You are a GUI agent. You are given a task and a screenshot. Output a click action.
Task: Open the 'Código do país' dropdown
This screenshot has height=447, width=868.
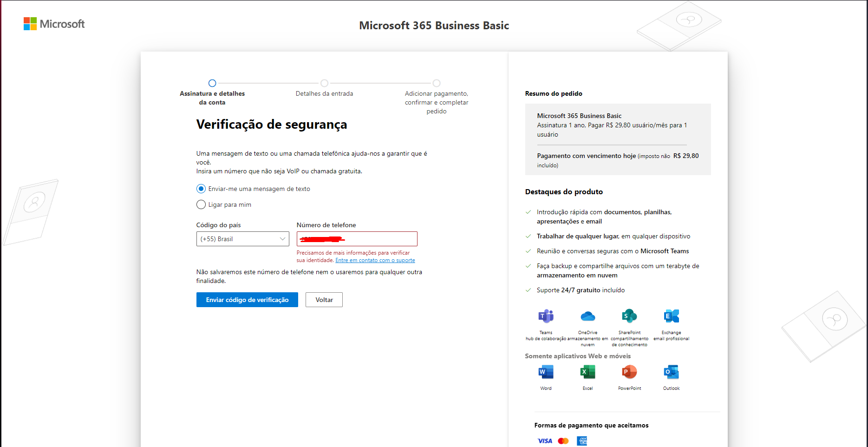(x=242, y=239)
